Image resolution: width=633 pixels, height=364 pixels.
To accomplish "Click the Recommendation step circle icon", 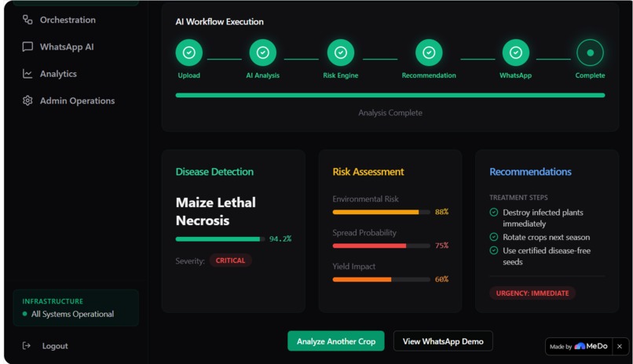I will (429, 53).
